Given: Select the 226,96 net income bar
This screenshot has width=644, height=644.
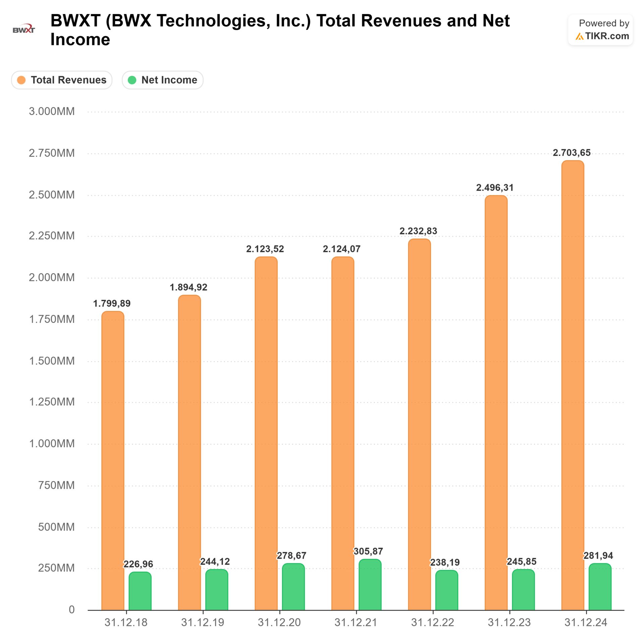Looking at the screenshot, I should [140, 591].
